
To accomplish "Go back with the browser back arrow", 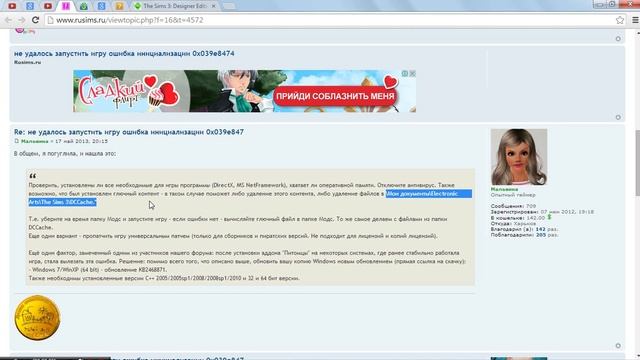I will pyautogui.click(x=8, y=20).
